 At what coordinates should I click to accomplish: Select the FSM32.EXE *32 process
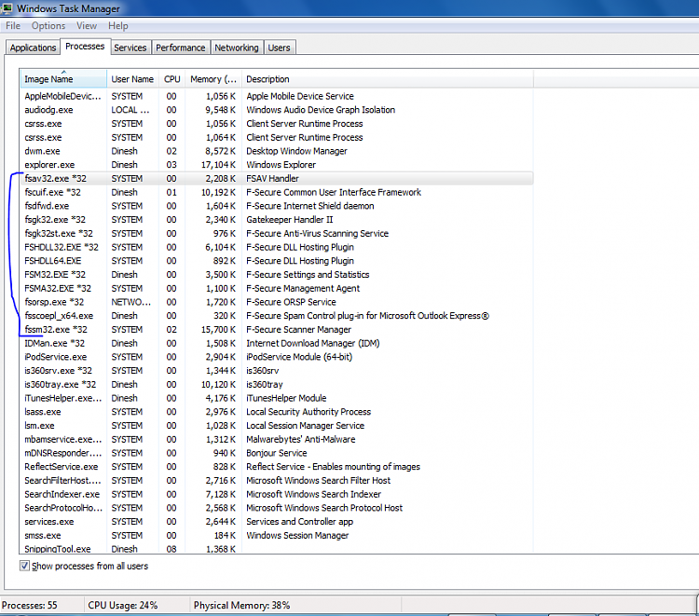277,275
